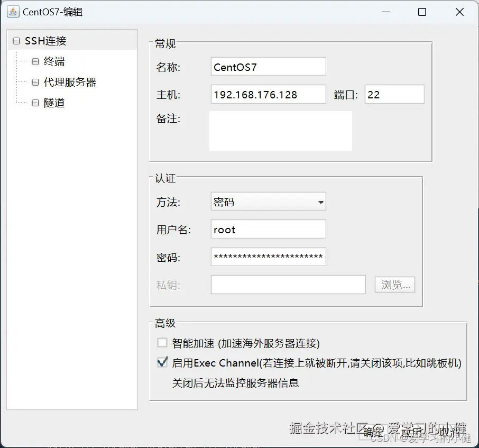Viewport: 479px width, 448px height.
Task: Click the 应用 button at the bottom
Action: [x=411, y=432]
